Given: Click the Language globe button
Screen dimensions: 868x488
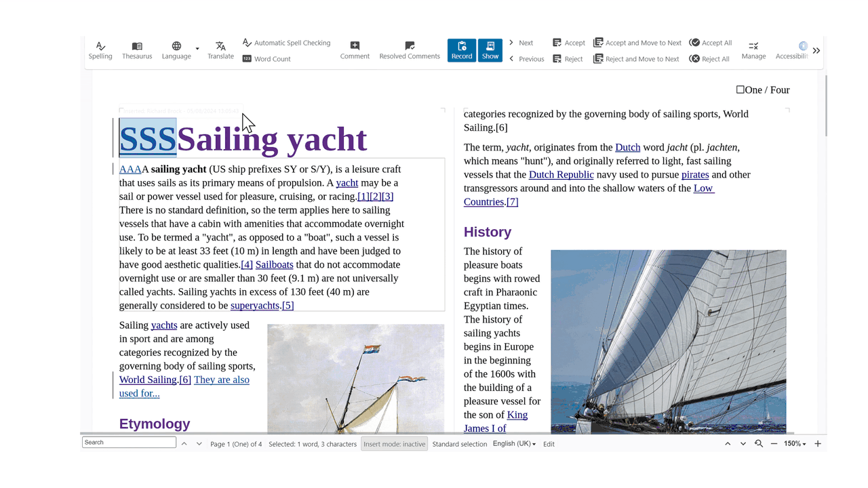Looking at the screenshot, I should [x=176, y=51].
